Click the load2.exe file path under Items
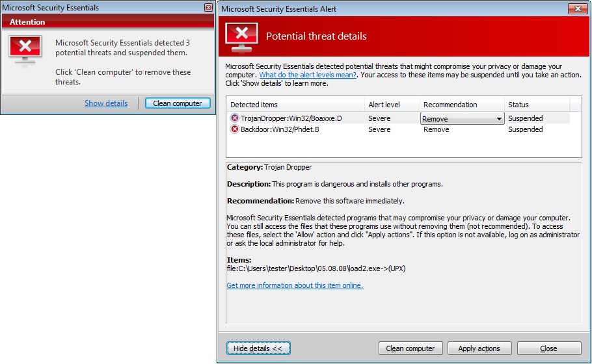 (316, 268)
